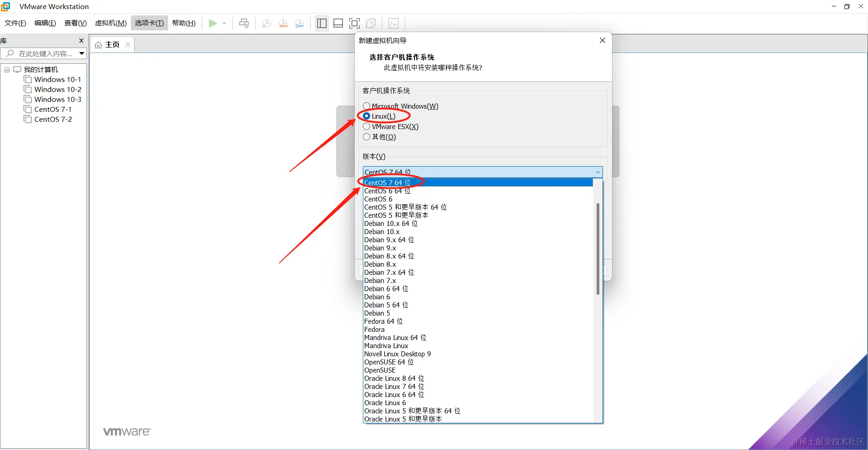
Task: Click the console view toolbar icon
Action: click(x=394, y=23)
